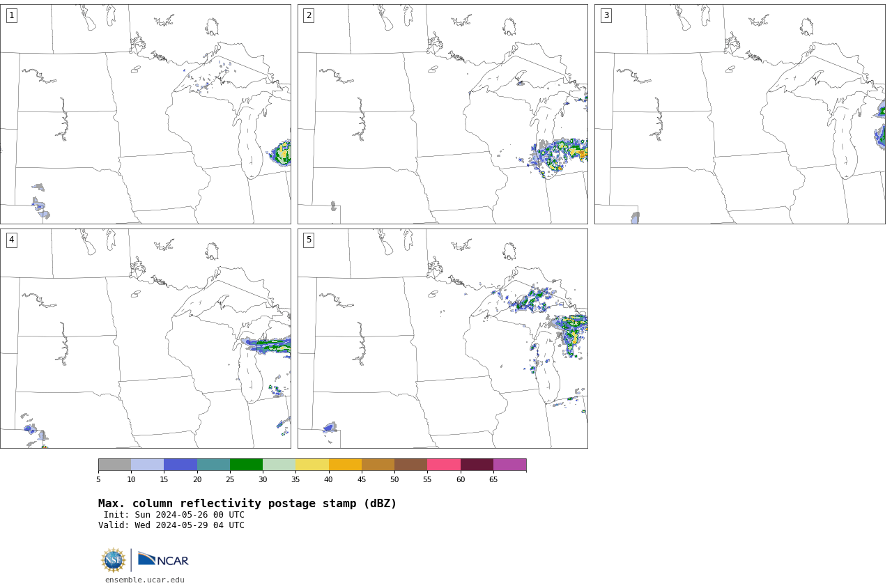This screenshot has width=892, height=588.
Task: Click the 'Valid: Wed 2024-05-29 04 UTC' text
Action: tap(171, 525)
